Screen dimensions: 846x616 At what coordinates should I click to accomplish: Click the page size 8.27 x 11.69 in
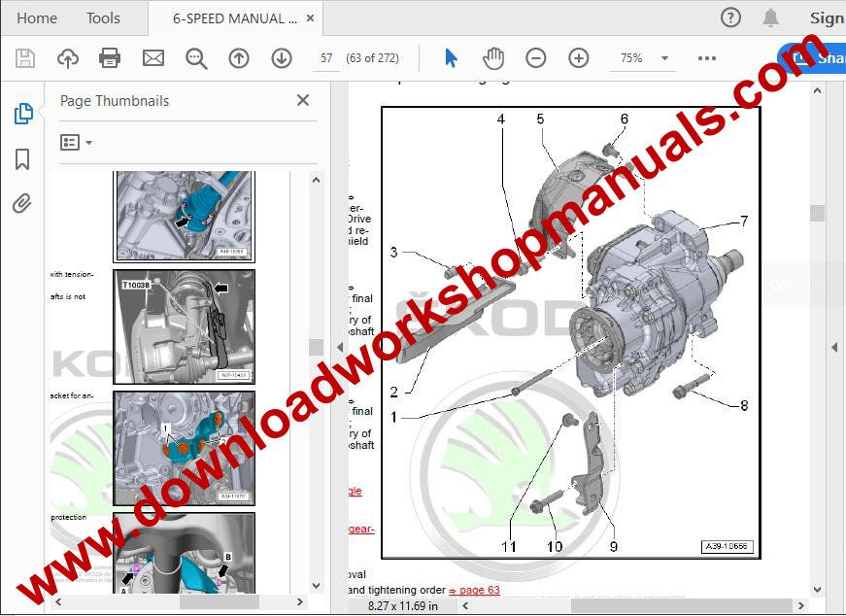pyautogui.click(x=402, y=606)
